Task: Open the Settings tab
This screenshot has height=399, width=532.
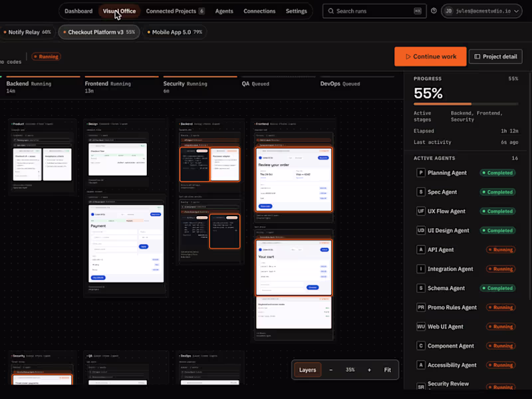Action: [x=296, y=11]
